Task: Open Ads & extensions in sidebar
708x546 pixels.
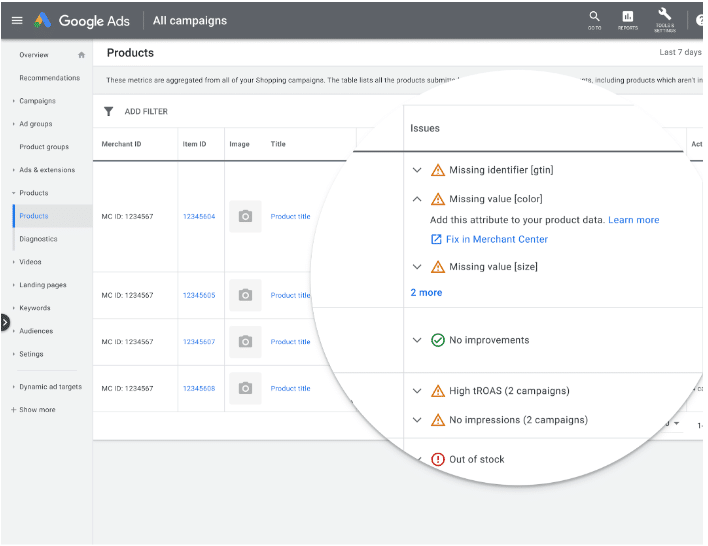Action: click(47, 170)
